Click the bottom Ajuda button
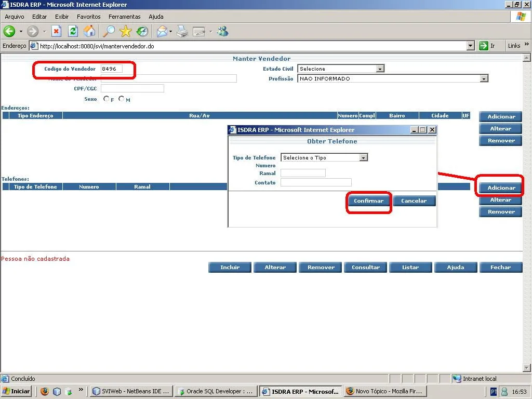The width and height of the screenshot is (532, 399). point(456,268)
